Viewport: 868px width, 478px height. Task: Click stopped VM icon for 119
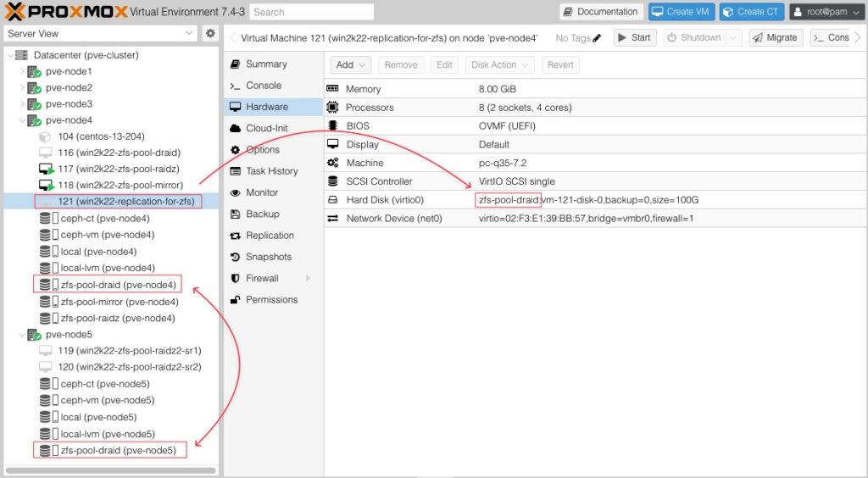coord(46,350)
